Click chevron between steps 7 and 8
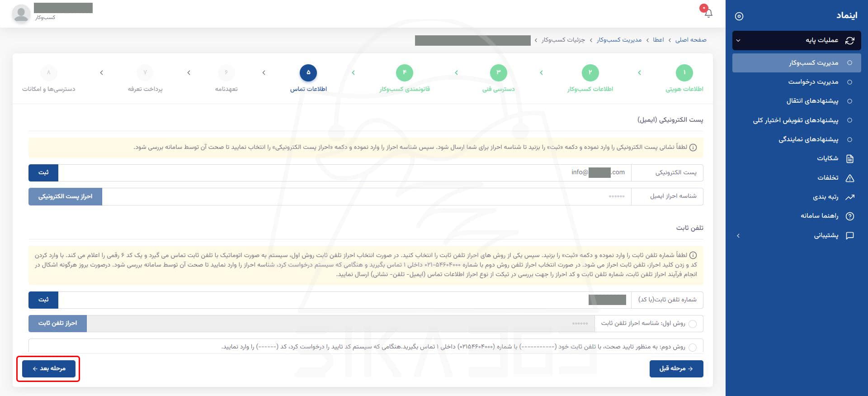This screenshot has width=868, height=396. (101, 72)
